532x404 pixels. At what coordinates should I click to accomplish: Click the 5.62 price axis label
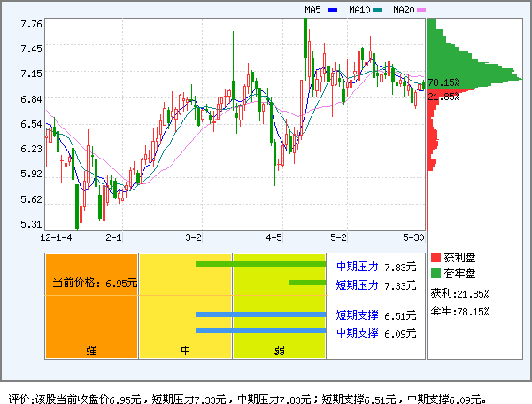[x=31, y=199]
